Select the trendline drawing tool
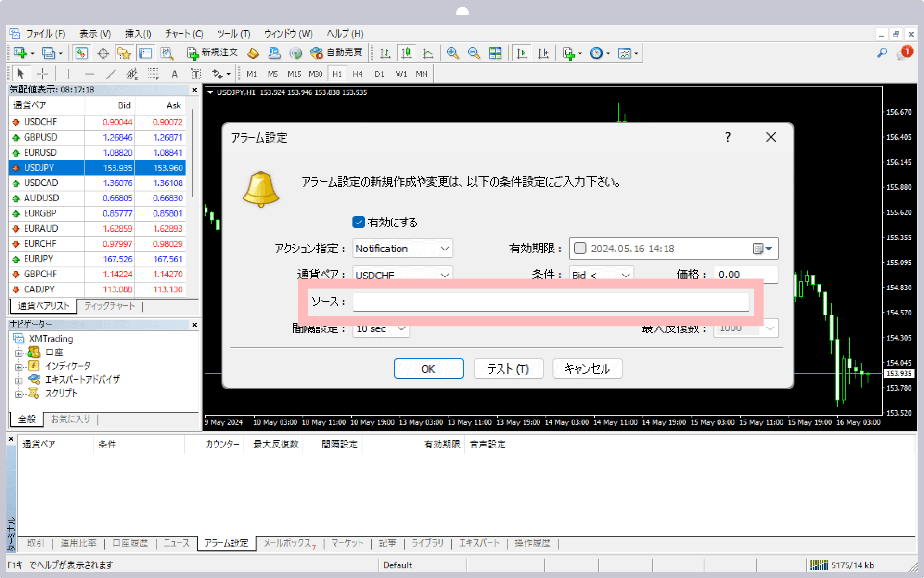Screen dimensions: 924x578 (111, 74)
